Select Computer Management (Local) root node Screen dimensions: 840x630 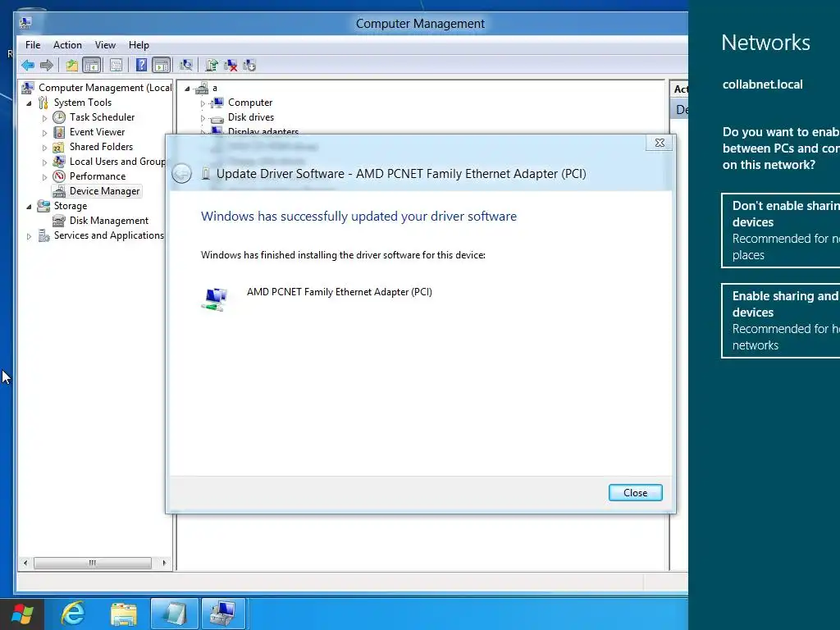(105, 88)
